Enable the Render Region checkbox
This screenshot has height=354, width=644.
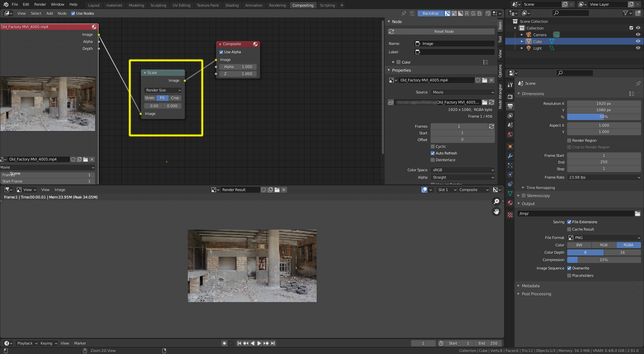tap(569, 140)
